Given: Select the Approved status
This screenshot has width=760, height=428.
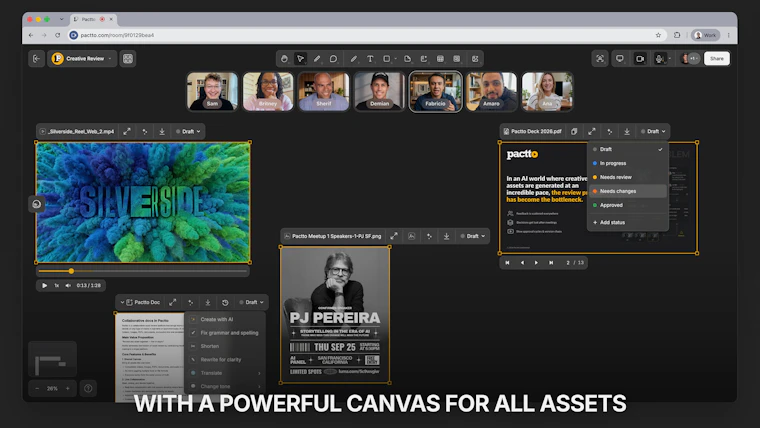Looking at the screenshot, I should click(628, 205).
